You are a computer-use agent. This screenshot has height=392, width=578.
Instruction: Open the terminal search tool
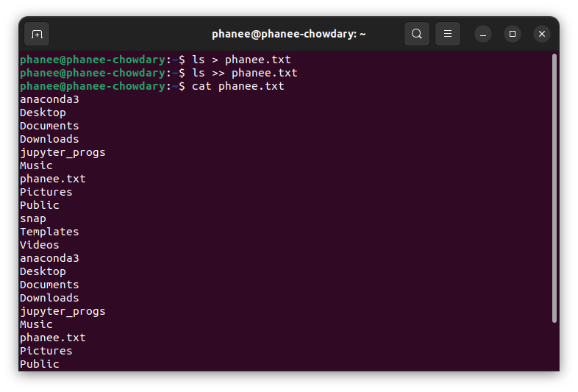point(416,34)
